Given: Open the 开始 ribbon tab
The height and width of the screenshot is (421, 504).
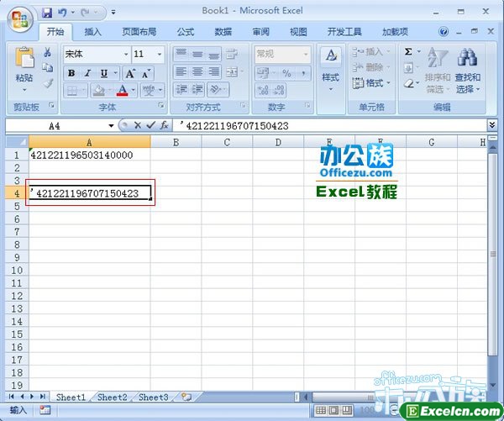Looking at the screenshot, I should point(55,32).
